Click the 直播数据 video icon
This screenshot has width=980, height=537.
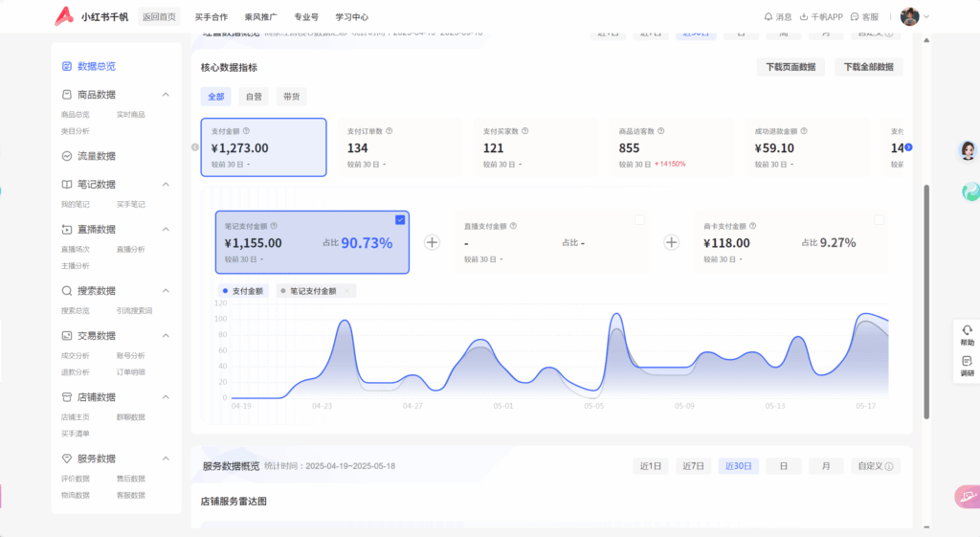[x=67, y=230]
